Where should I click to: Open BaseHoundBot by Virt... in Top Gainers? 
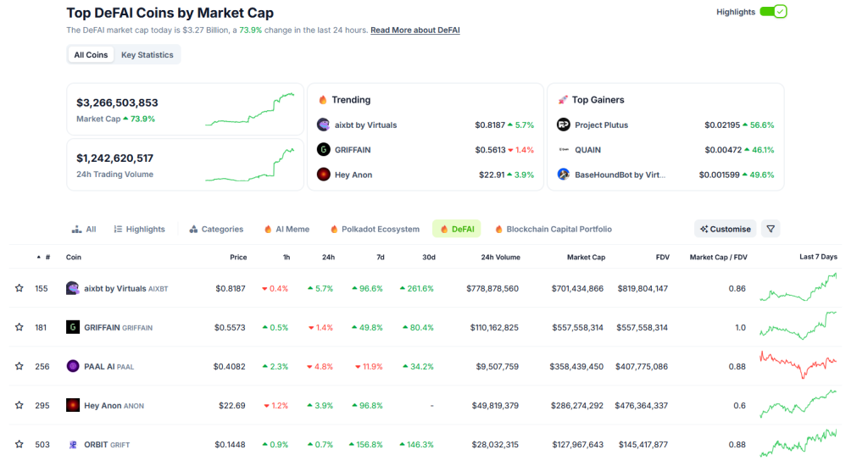[620, 175]
